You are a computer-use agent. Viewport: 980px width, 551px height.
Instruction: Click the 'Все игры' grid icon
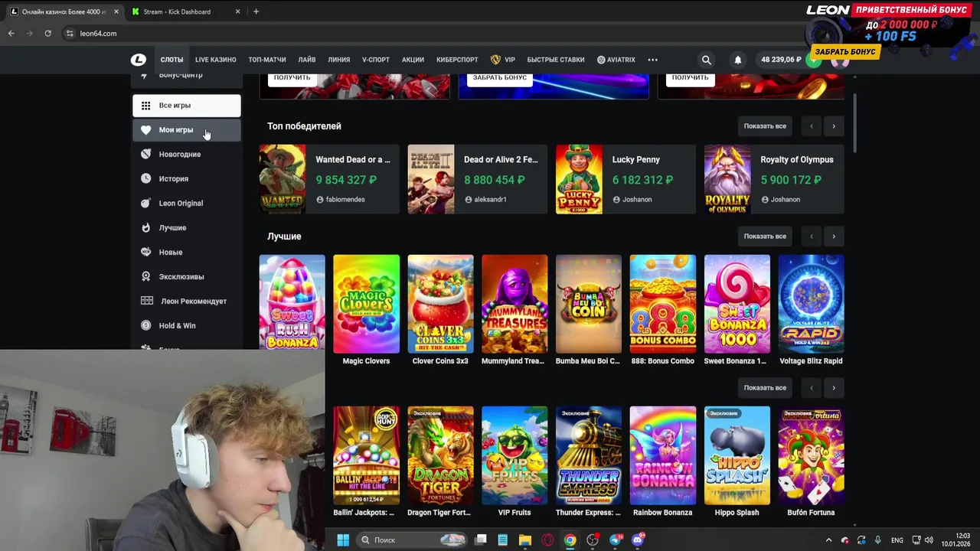click(145, 106)
